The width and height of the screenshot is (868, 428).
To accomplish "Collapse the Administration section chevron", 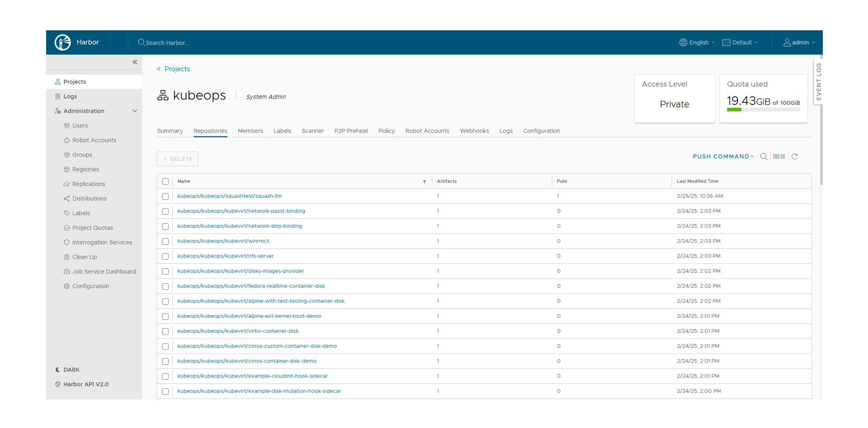I will tap(135, 111).
